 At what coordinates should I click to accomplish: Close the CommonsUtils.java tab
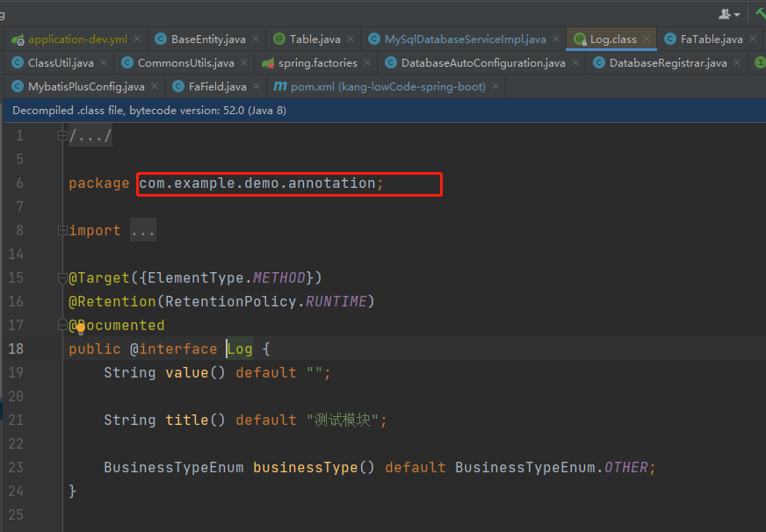pyautogui.click(x=244, y=63)
